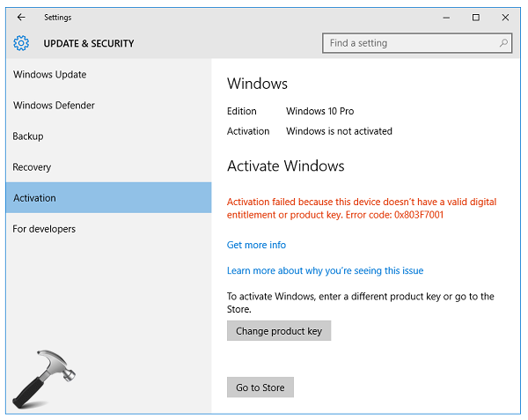The height and width of the screenshot is (420, 528).
Task: Click the Windows heading above Edition
Action: (x=257, y=84)
